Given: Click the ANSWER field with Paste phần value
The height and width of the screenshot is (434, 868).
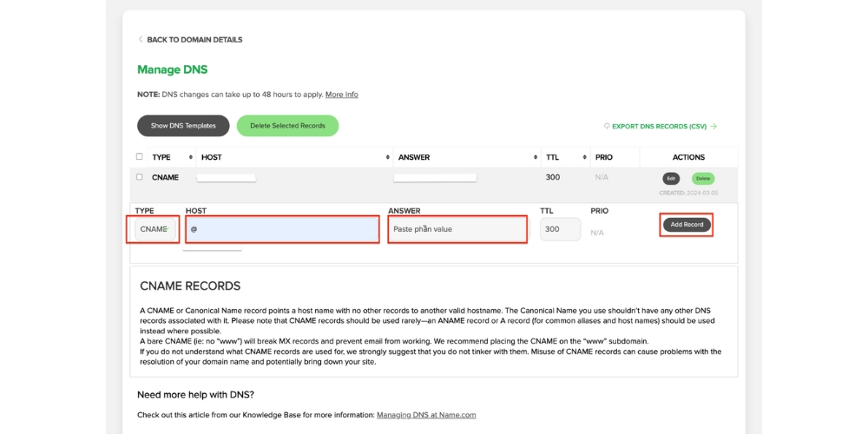Looking at the screenshot, I should pos(457,229).
